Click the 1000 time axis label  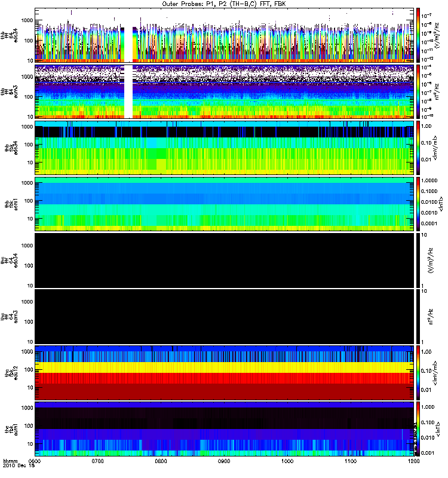click(x=287, y=461)
